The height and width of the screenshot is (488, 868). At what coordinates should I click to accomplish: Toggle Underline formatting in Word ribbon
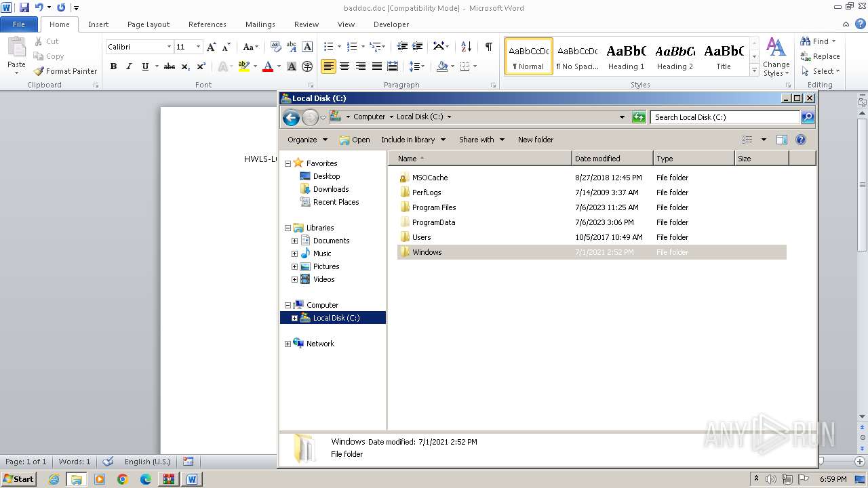145,66
